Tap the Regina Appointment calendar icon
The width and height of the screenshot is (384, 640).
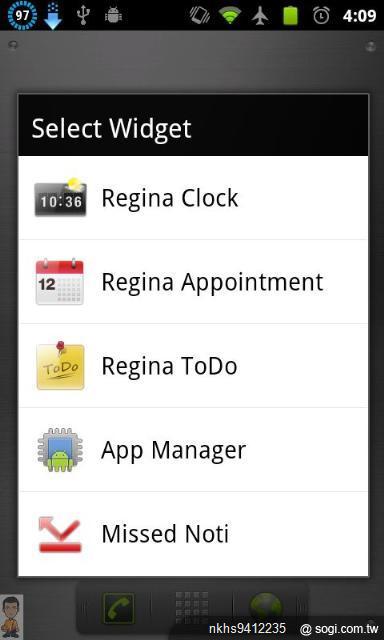60,282
